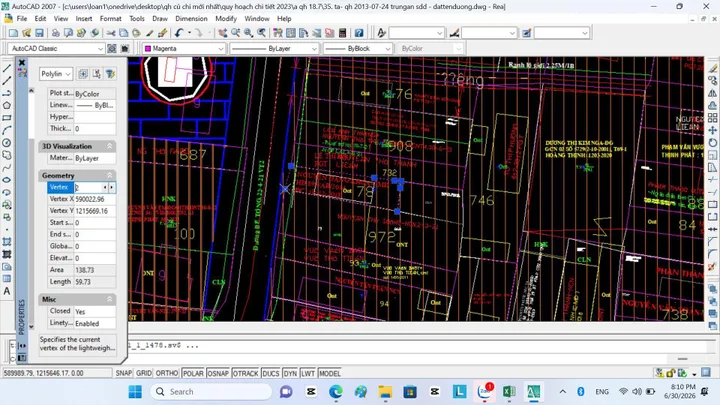Activate the Zoom Realtime tool

[236, 33]
